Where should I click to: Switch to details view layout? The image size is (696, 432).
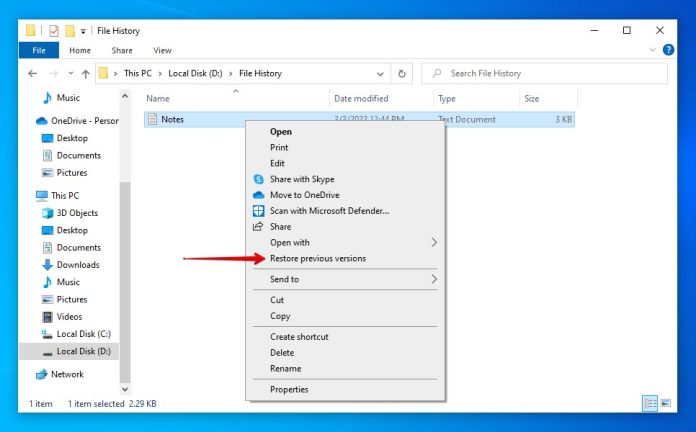click(651, 404)
